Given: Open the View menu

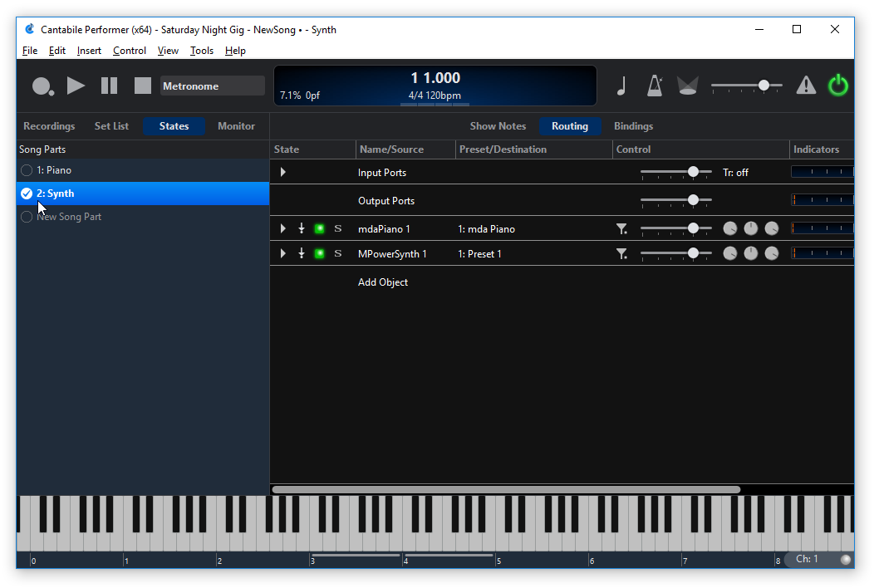Looking at the screenshot, I should click(x=168, y=51).
